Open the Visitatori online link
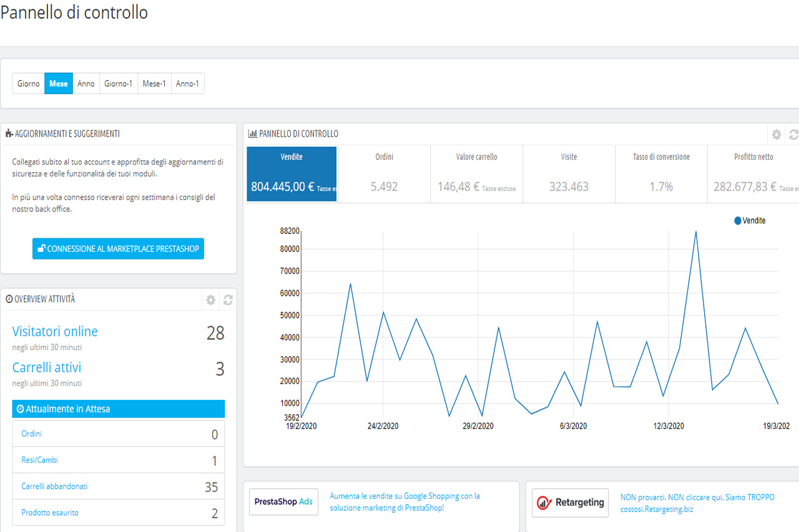 coord(55,332)
